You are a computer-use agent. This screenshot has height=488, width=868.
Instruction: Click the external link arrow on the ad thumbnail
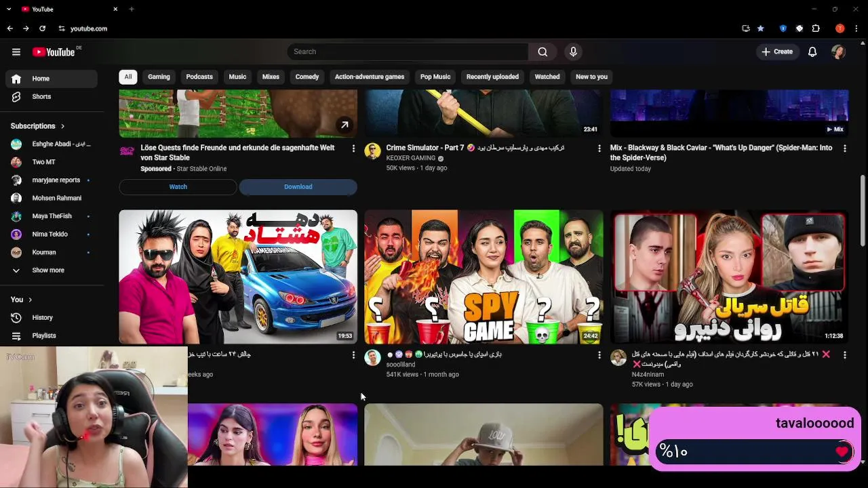click(x=344, y=125)
